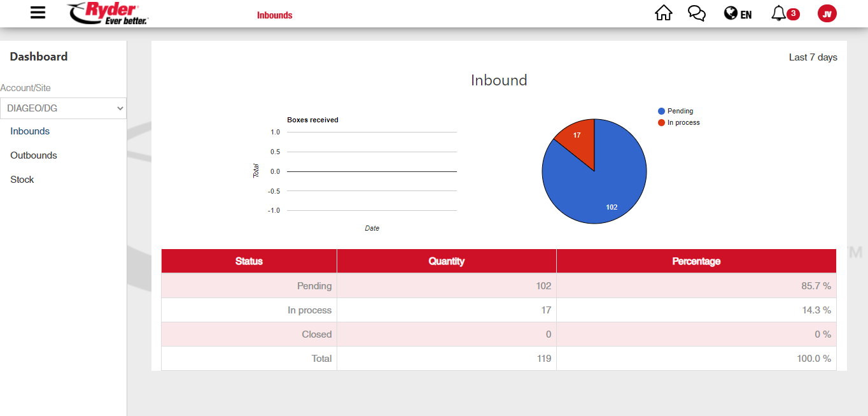Viewport: 868px width, 416px height.
Task: Click the red notification count badge
Action: pos(793,13)
